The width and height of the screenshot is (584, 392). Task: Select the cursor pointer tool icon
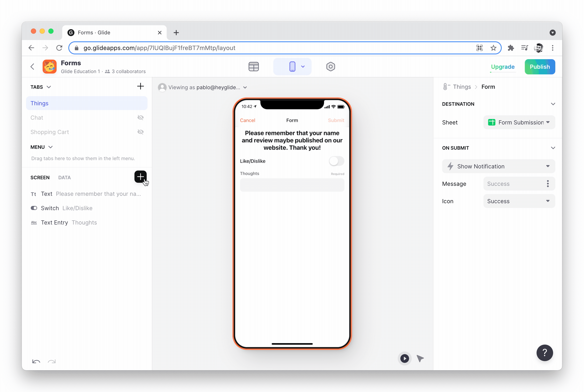420,358
